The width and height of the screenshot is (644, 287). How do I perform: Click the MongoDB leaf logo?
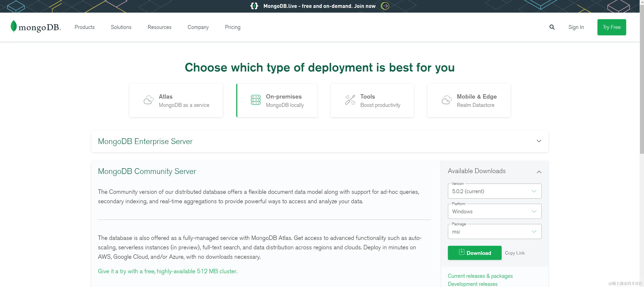[14, 26]
